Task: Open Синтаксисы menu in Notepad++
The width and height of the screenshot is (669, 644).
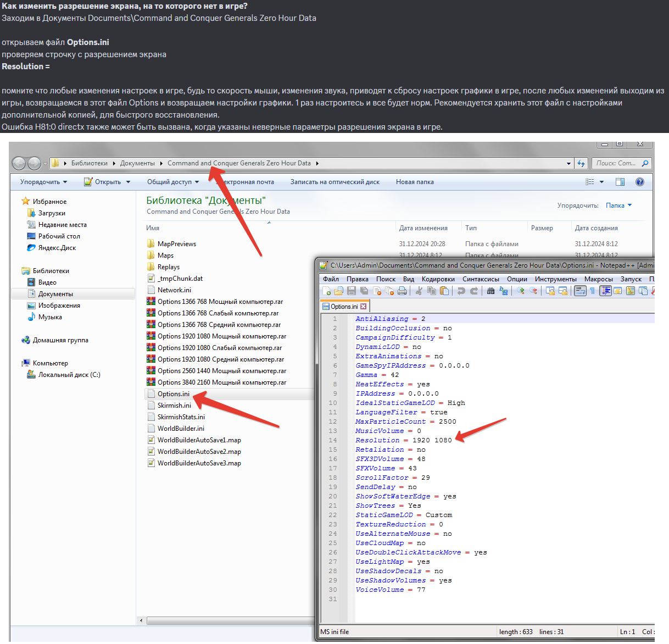Action: tap(481, 279)
